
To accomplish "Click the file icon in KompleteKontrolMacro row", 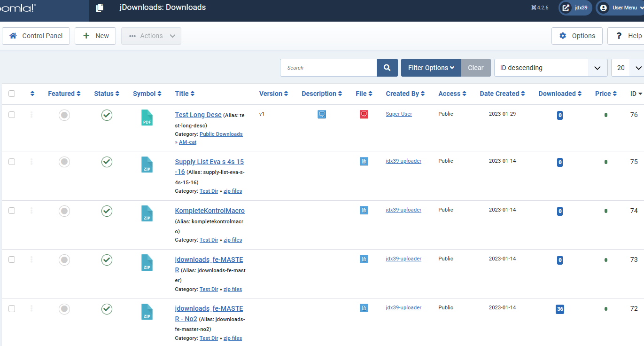I will tap(364, 210).
